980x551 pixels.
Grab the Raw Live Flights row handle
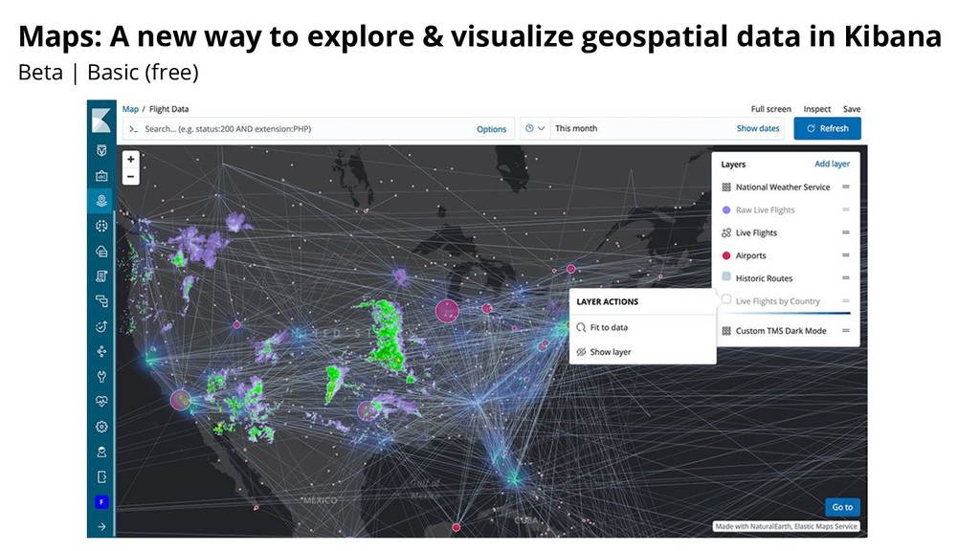point(846,209)
